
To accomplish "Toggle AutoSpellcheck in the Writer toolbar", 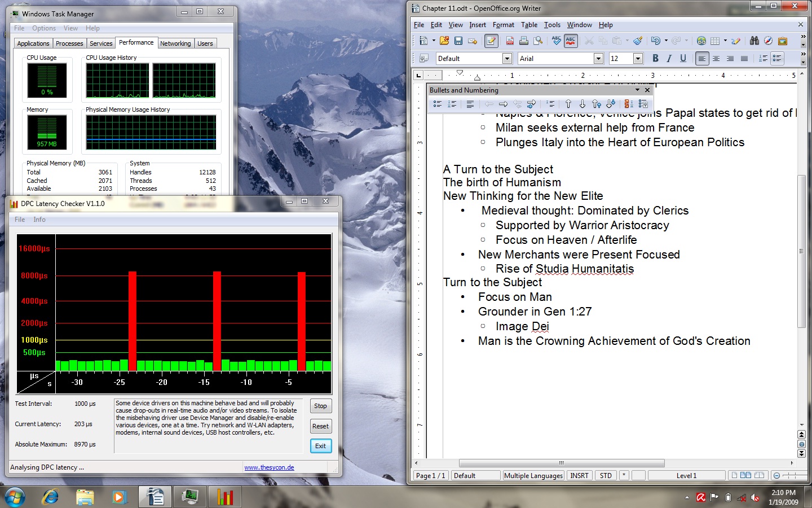I will (571, 41).
